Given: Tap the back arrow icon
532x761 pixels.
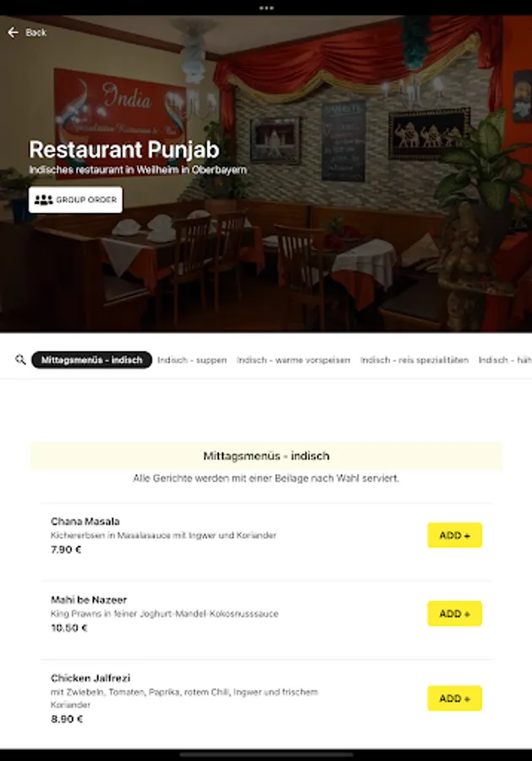Looking at the screenshot, I should [x=13, y=32].
